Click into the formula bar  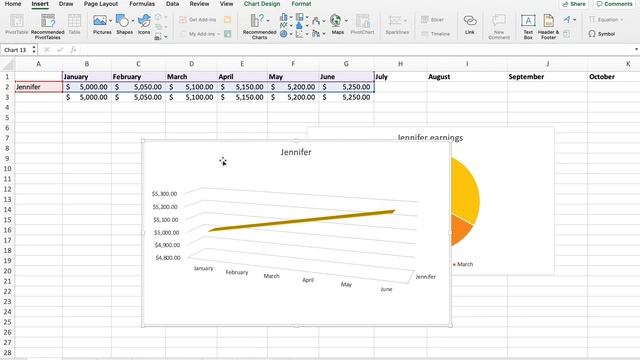click(355, 50)
